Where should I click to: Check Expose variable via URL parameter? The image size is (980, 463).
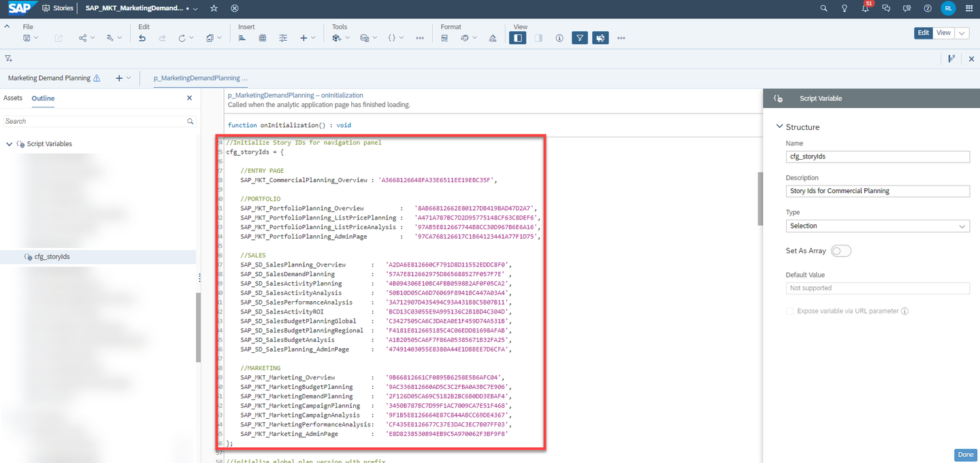[789, 311]
